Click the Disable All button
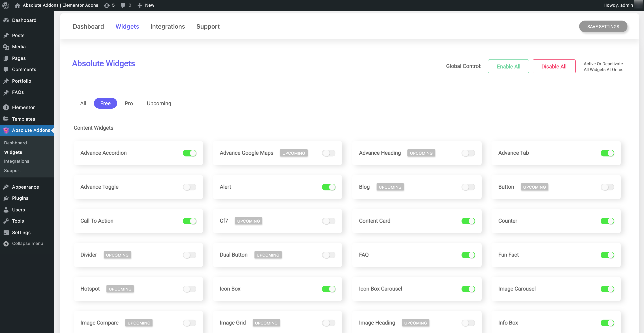 (x=554, y=66)
